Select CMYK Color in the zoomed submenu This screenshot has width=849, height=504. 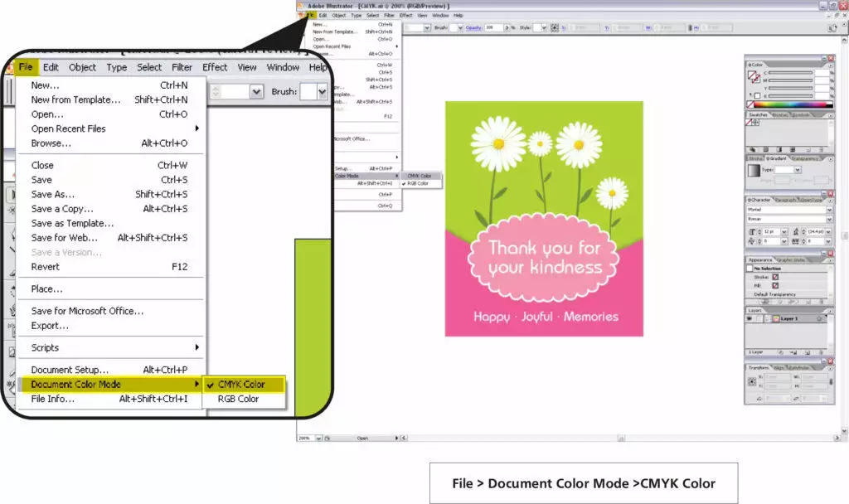pos(242,384)
